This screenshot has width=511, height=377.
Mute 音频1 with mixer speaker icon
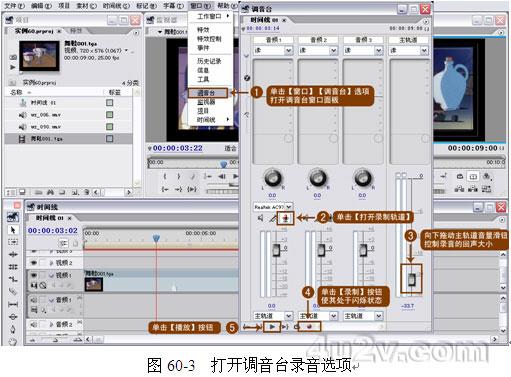tap(261, 218)
